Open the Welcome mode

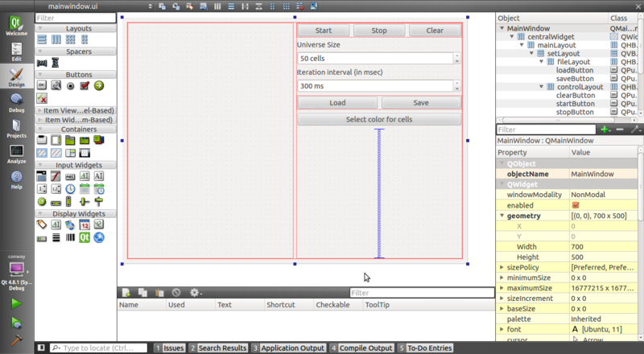[16, 26]
